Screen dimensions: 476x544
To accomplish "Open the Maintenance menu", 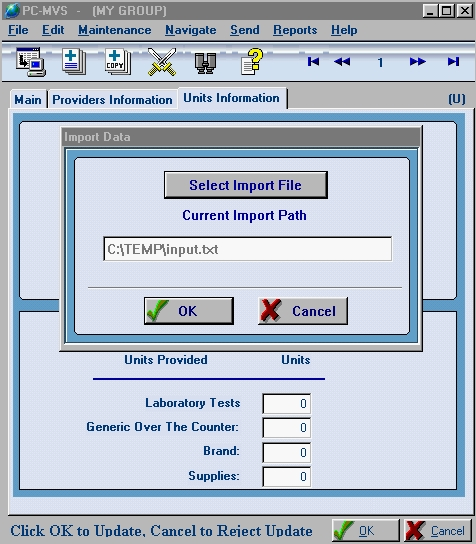I will [114, 30].
